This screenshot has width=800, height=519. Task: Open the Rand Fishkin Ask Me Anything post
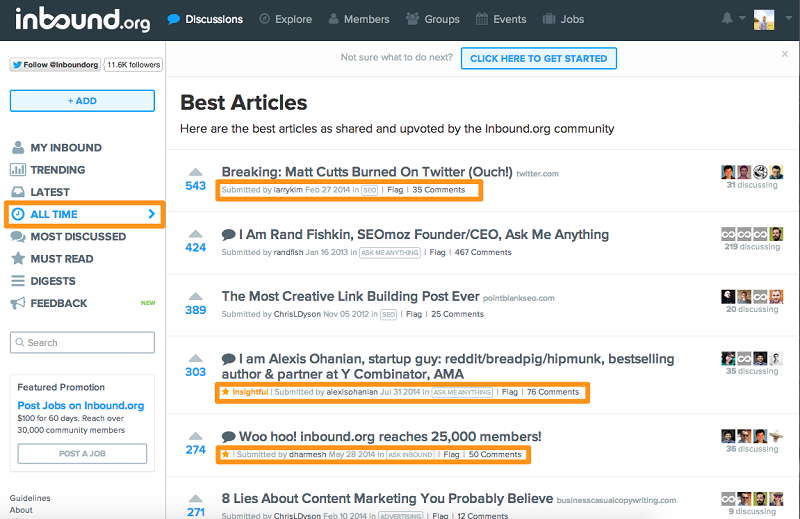(423, 234)
